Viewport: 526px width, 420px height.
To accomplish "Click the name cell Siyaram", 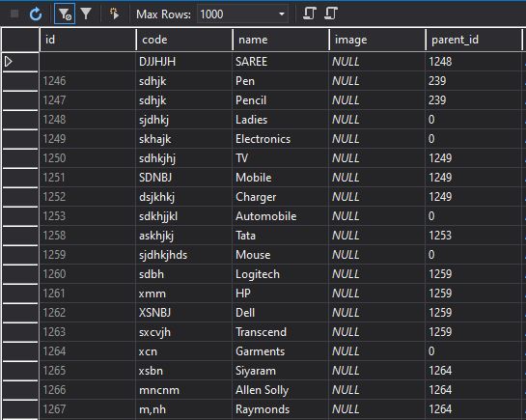I will 281,371.
